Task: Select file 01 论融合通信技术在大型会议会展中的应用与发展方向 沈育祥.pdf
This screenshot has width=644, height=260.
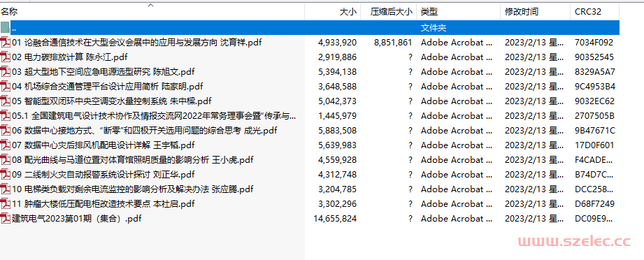Action: pyautogui.click(x=137, y=43)
